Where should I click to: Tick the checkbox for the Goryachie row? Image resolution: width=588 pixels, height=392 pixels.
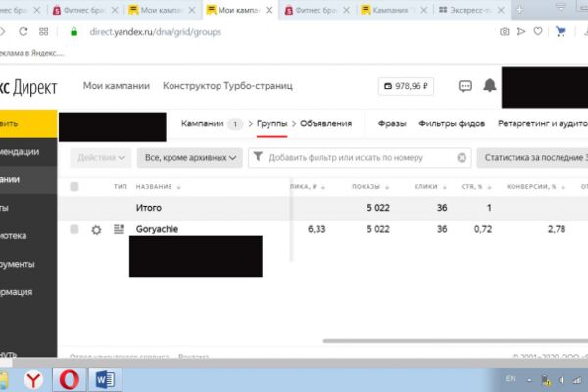coord(74,229)
